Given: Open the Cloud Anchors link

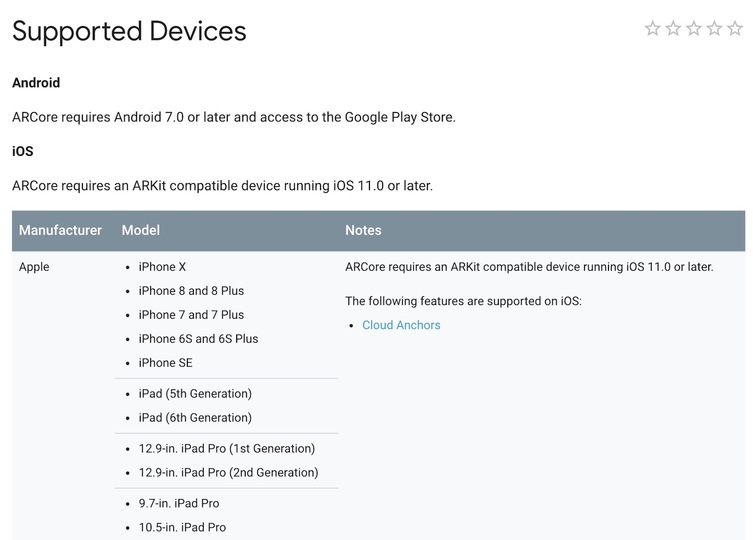Looking at the screenshot, I should (401, 325).
